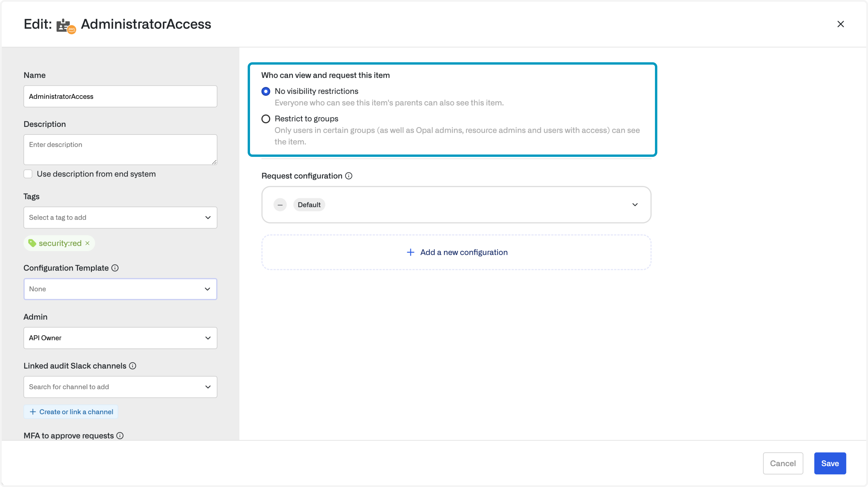Click the info icon beside Linked audit Slack channels

[x=133, y=366]
